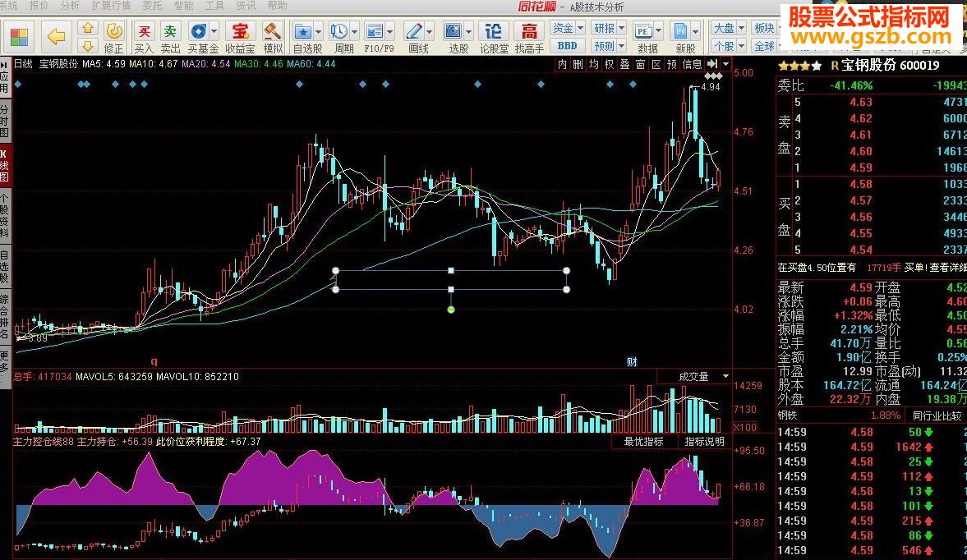Click the 最优指标 button
The image size is (967, 560).
(x=643, y=441)
